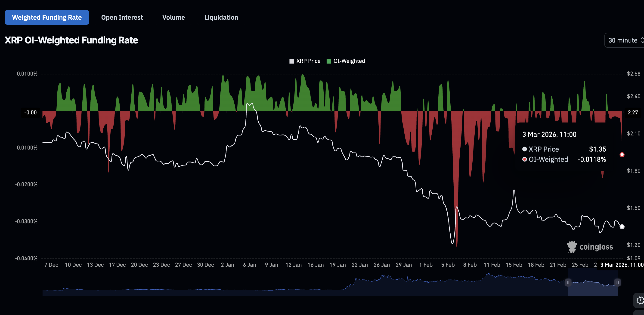
Task: Click the 2.27 price axis label
Action: 633,113
